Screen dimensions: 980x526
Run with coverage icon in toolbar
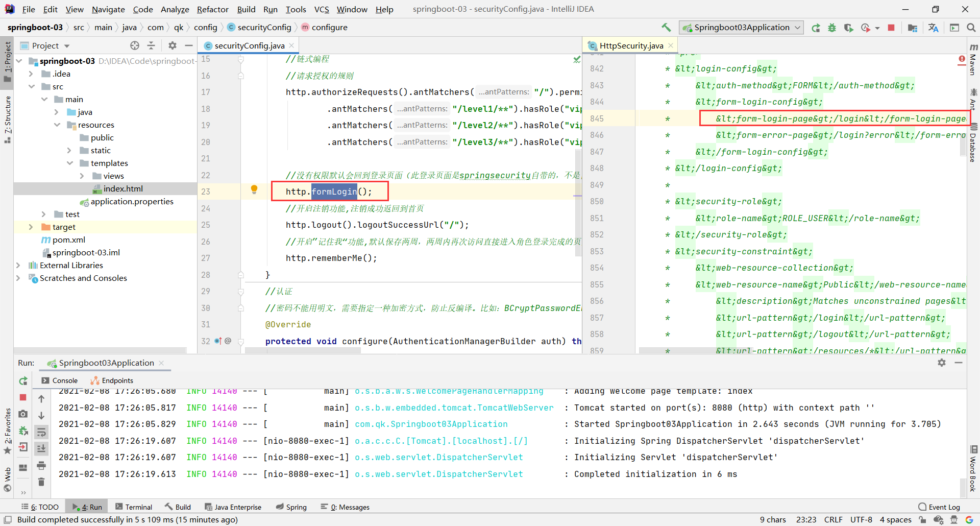pyautogui.click(x=848, y=28)
